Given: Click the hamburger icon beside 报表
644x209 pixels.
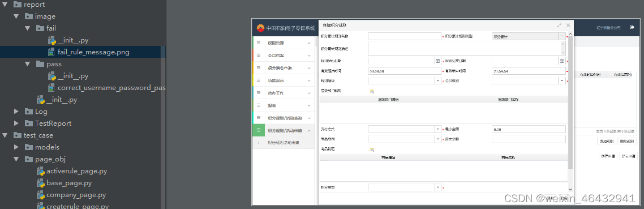Looking at the screenshot, I should point(259,105).
